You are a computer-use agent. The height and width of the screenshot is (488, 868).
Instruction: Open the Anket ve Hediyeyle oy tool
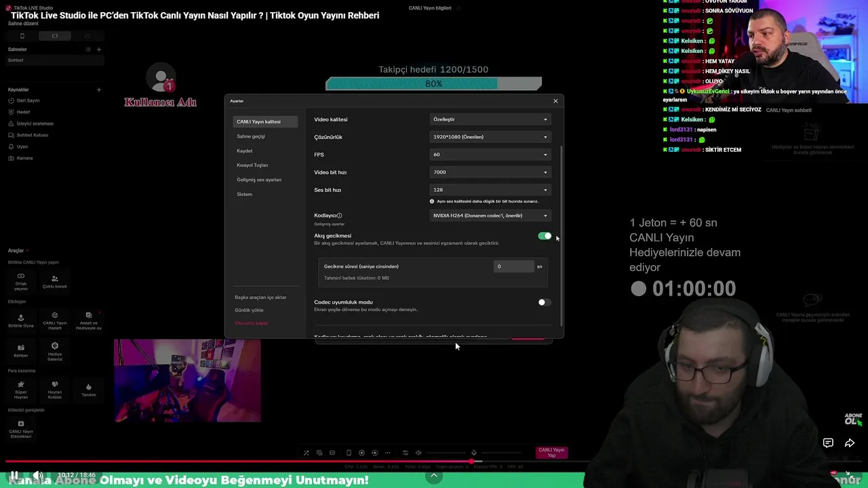pos(89,320)
